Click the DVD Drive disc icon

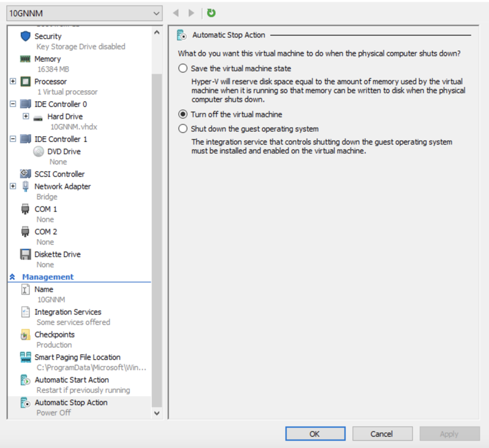38,151
